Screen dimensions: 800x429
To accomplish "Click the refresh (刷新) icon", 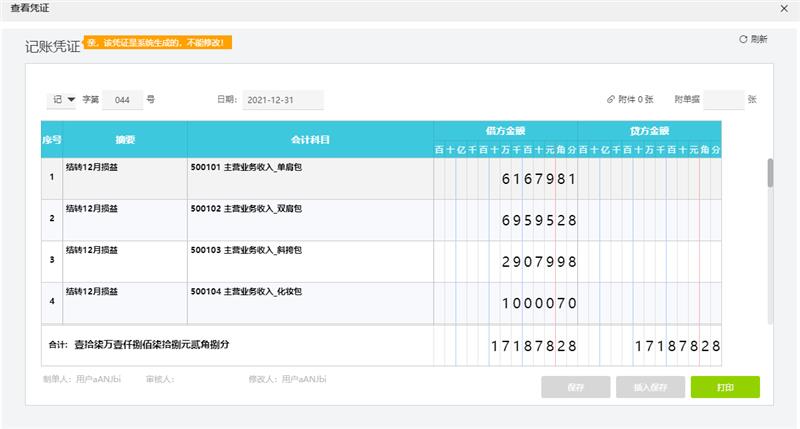I will [742, 39].
